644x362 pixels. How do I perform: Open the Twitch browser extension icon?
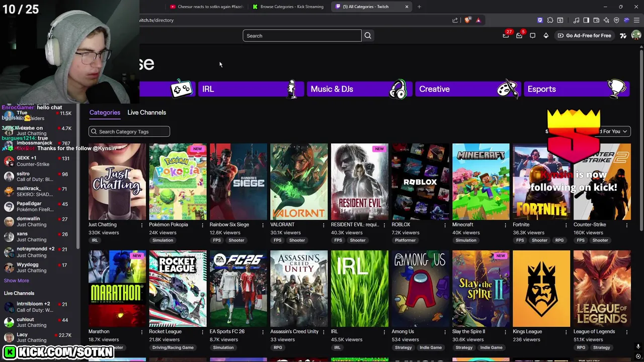pos(540,20)
